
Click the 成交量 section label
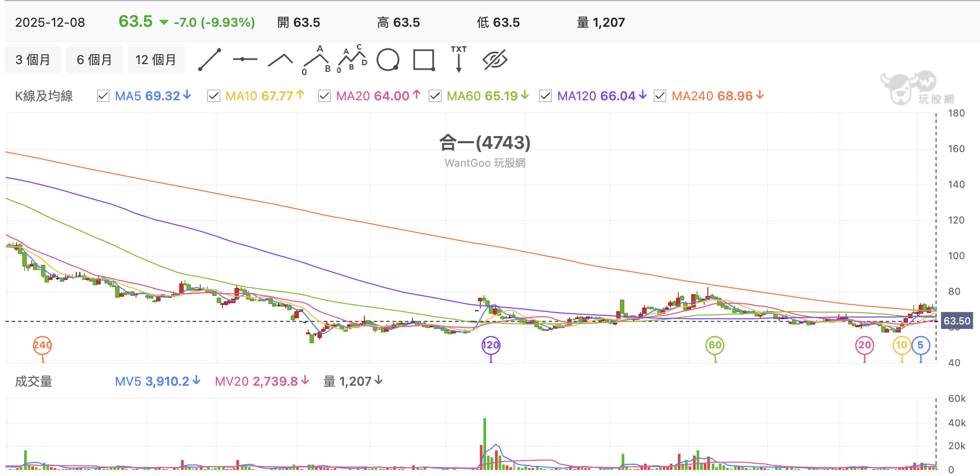point(33,381)
